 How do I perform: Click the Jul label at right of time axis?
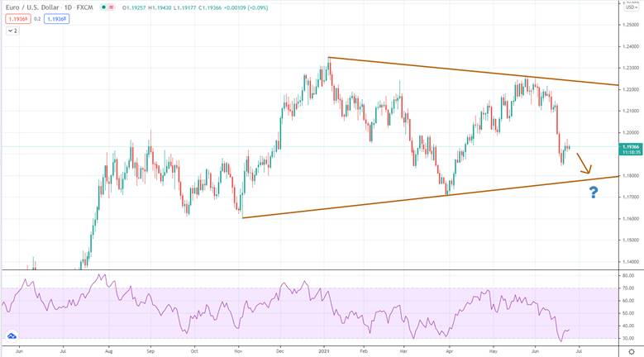point(579,351)
